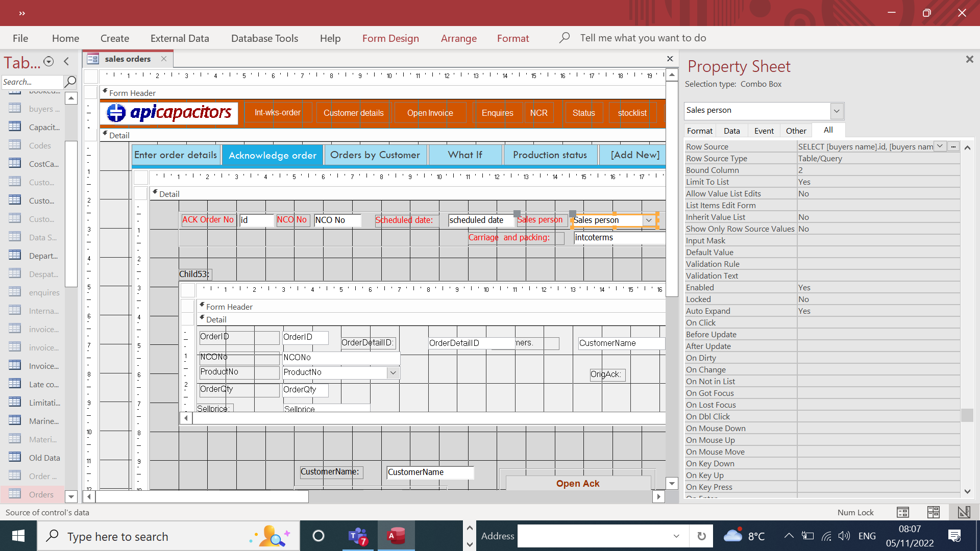The width and height of the screenshot is (980, 551).
Task: Switch to Data tab in Property Sheet
Action: 731,131
